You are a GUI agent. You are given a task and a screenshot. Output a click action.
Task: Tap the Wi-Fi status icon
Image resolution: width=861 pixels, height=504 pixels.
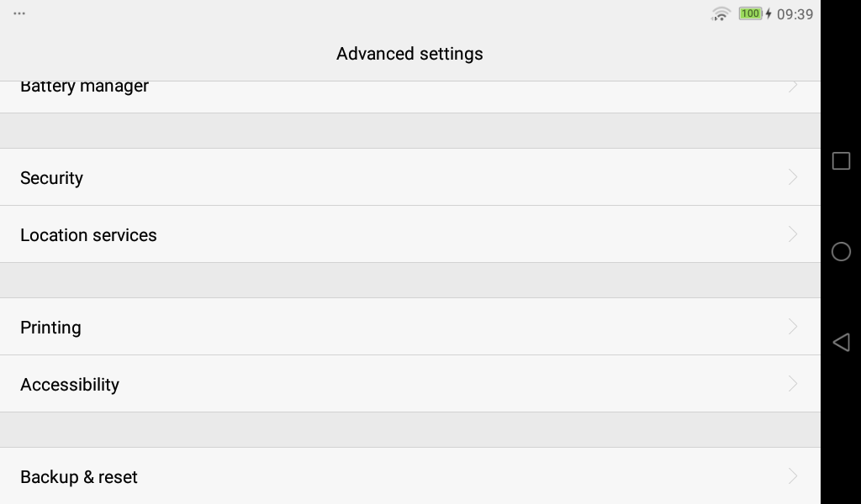pyautogui.click(x=721, y=13)
